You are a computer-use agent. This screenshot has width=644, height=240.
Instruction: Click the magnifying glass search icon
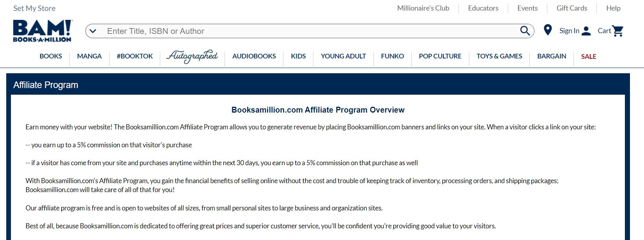(525, 31)
